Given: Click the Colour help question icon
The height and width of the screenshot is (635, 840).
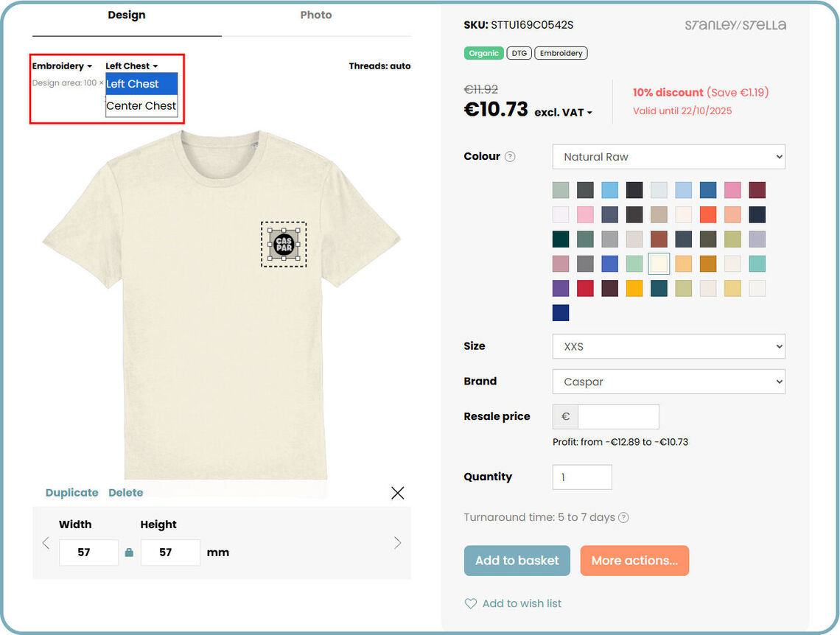Looking at the screenshot, I should coord(510,156).
